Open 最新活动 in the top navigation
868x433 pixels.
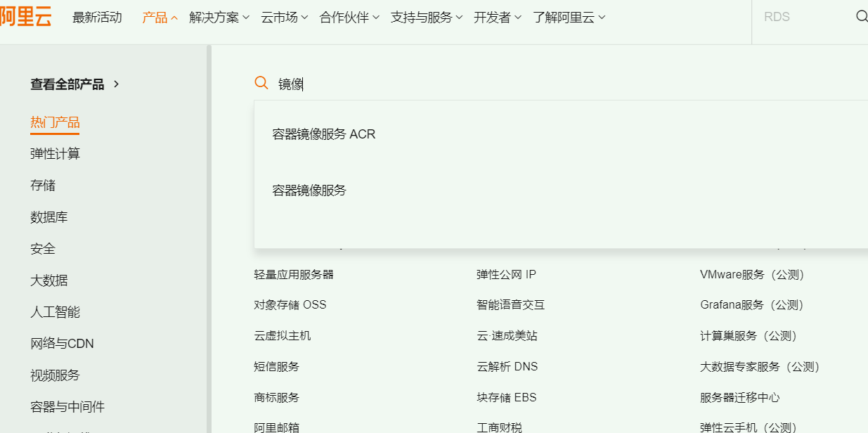(x=97, y=18)
